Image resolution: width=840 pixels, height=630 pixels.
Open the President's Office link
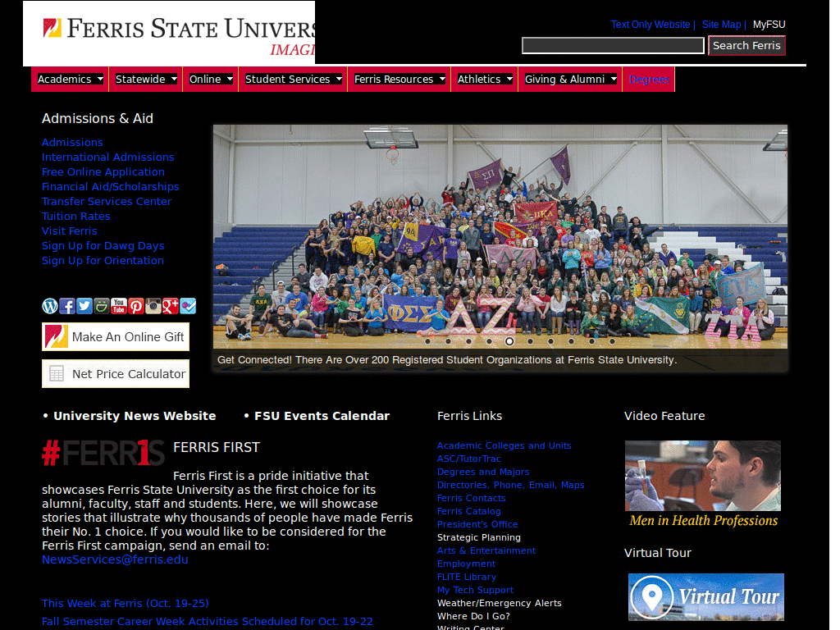click(477, 524)
